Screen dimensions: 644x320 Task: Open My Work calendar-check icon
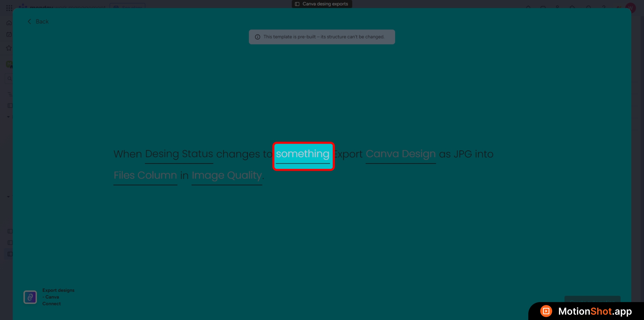click(9, 35)
